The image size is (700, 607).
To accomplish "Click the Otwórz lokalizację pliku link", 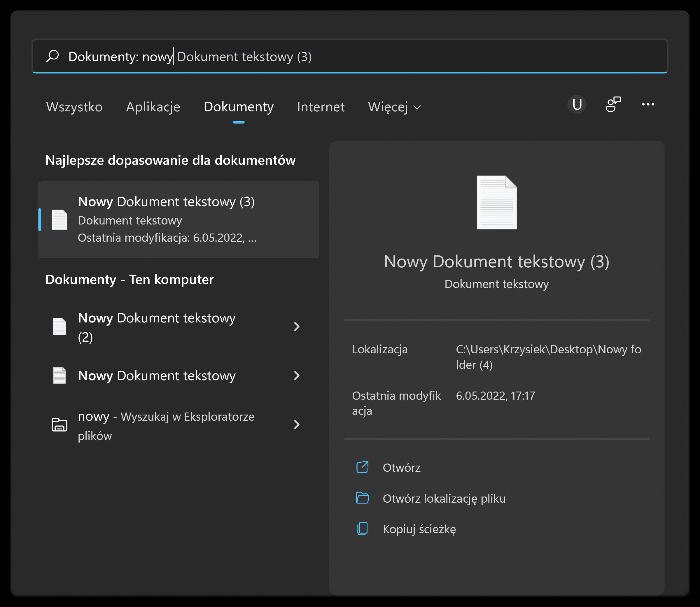I will pos(444,499).
